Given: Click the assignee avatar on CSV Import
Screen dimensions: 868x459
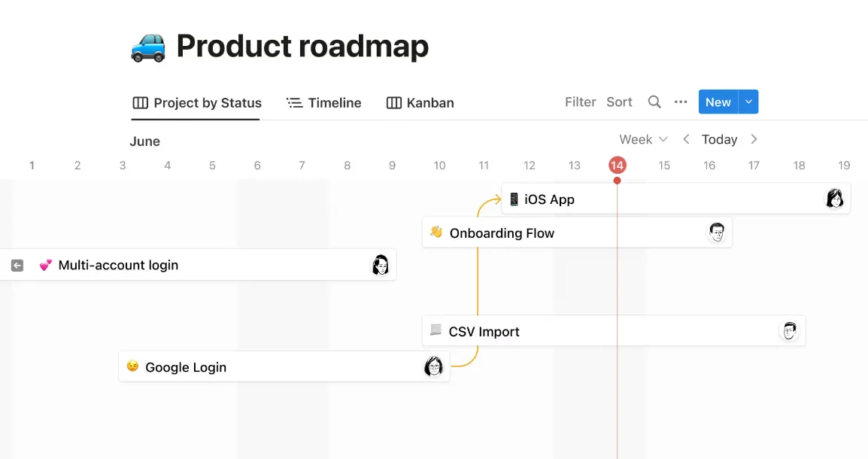Looking at the screenshot, I should 789,331.
